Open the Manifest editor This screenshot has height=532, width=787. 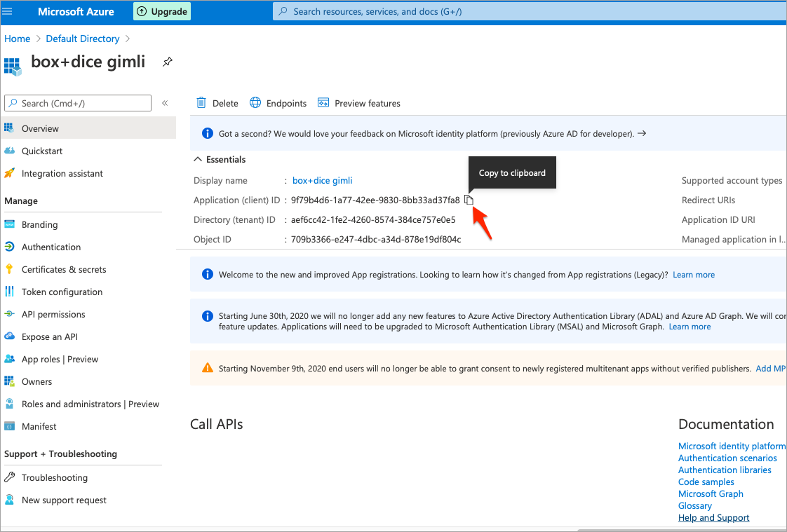(39, 426)
